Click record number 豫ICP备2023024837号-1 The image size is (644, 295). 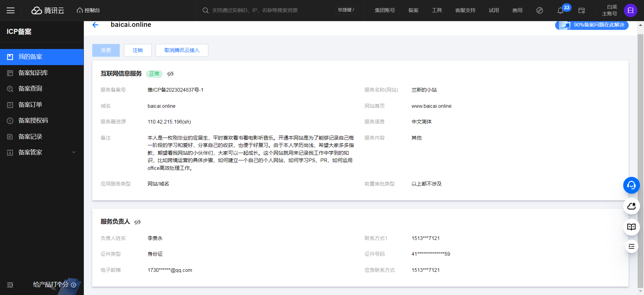coord(175,90)
